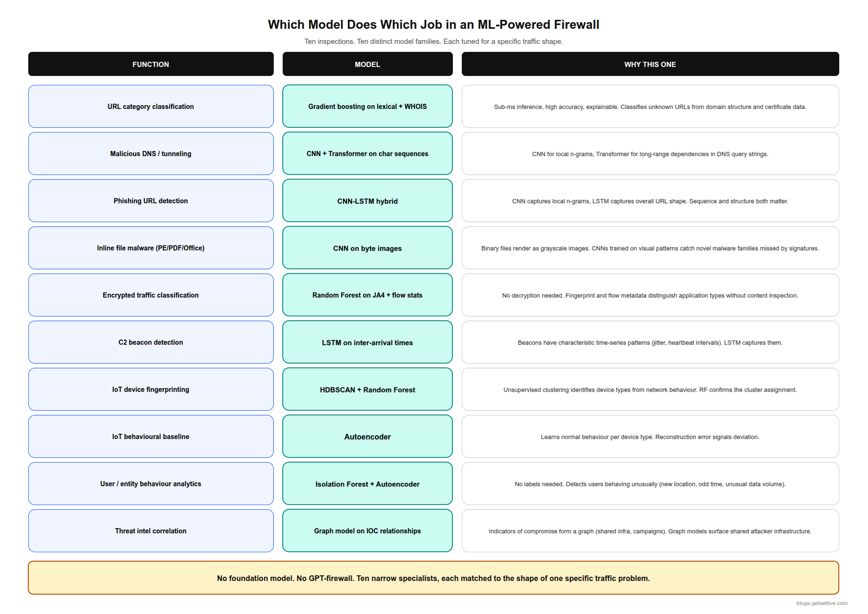Viewport: 868px width, 614px height.
Task: Select the Threat intel correlation cell
Action: tap(150, 531)
